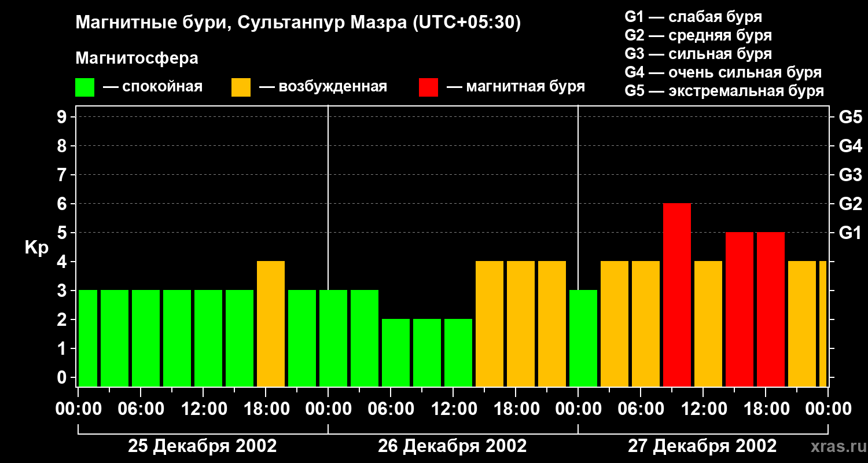Select the yellow bar above 18:00 on 26 Декабря
Image resolution: width=868 pixels, height=463 pixels.
521,324
